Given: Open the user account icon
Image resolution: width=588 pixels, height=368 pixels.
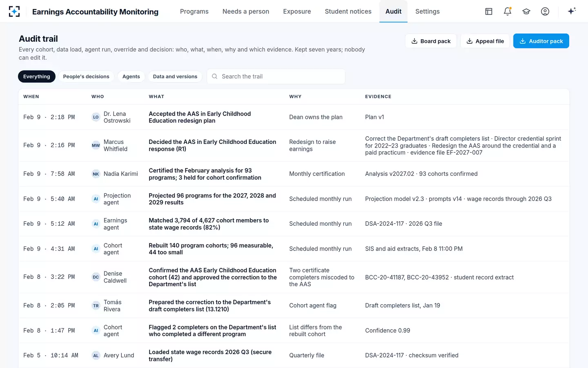Looking at the screenshot, I should pos(545,11).
